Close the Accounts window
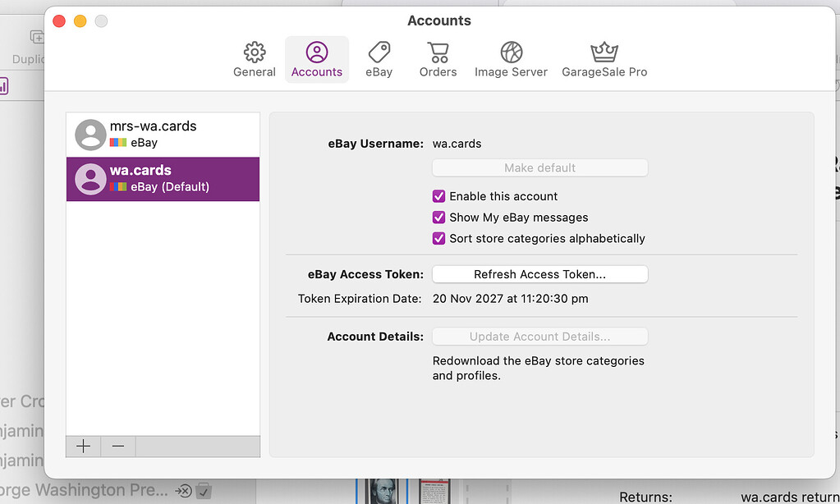 [59, 21]
